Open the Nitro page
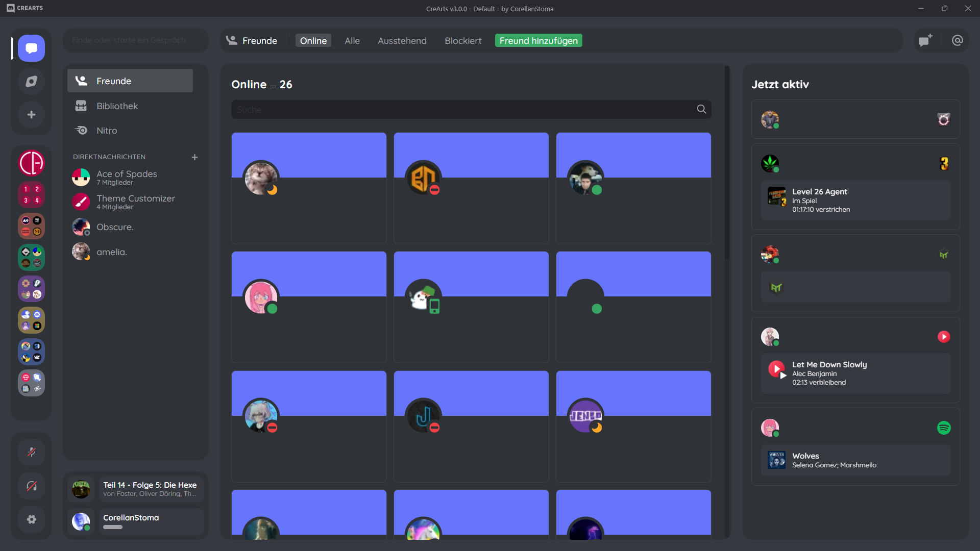 pos(107,131)
